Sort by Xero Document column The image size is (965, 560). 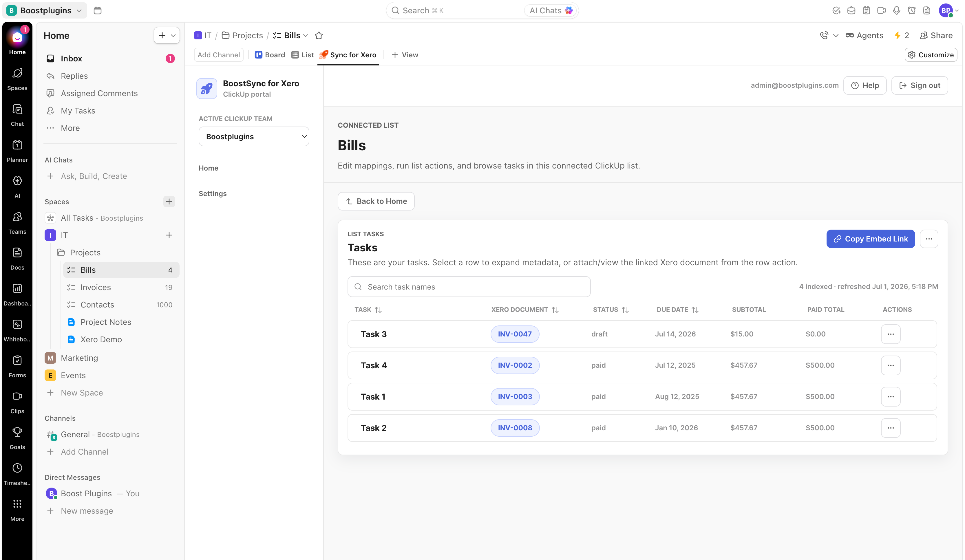click(x=525, y=310)
